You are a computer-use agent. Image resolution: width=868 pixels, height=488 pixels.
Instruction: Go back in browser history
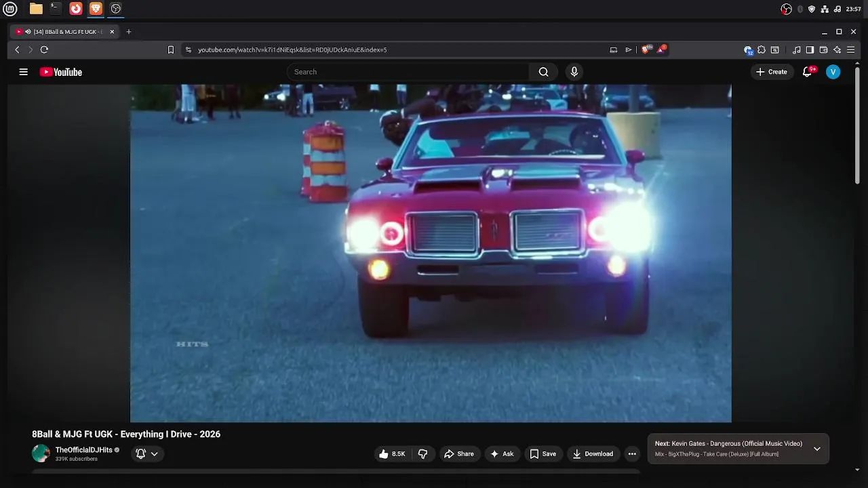point(18,49)
